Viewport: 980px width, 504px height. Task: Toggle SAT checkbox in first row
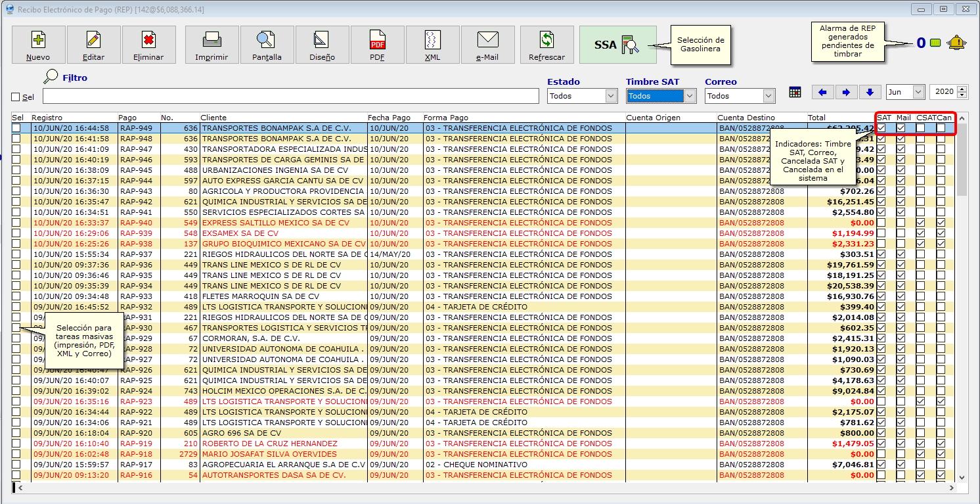pyautogui.click(x=881, y=128)
